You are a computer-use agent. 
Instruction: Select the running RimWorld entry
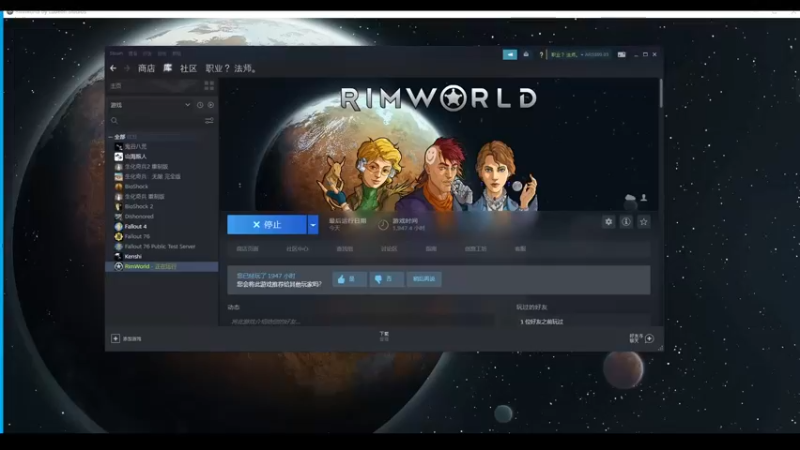[162, 266]
